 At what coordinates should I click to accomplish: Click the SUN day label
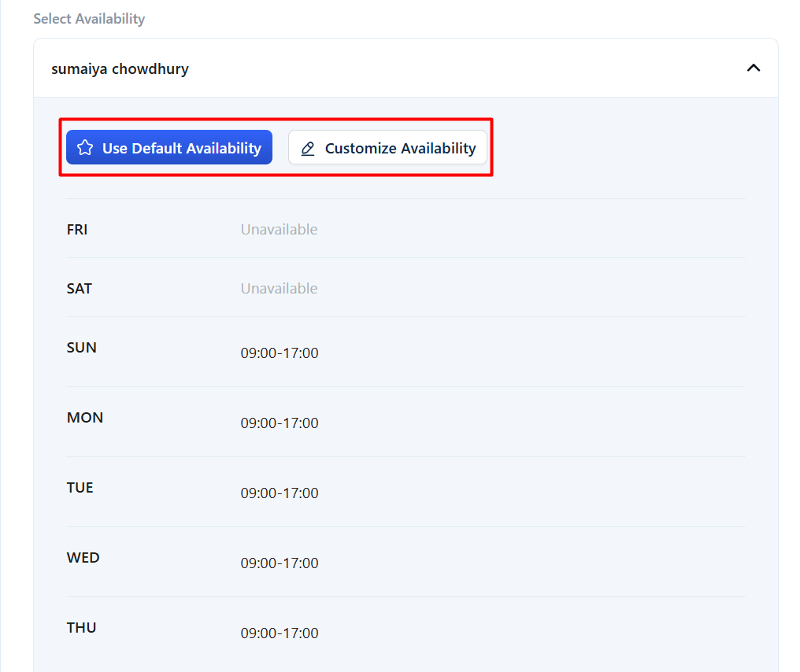82,348
